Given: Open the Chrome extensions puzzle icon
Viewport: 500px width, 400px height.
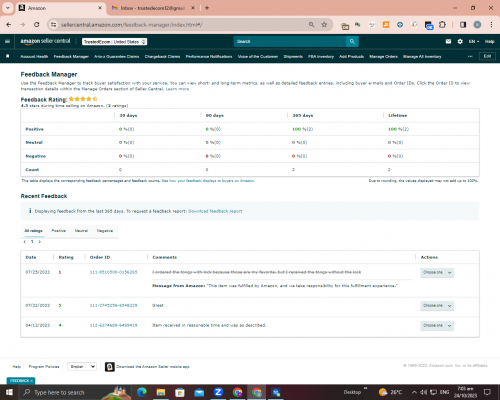Looking at the screenshot, I should click(x=442, y=25).
